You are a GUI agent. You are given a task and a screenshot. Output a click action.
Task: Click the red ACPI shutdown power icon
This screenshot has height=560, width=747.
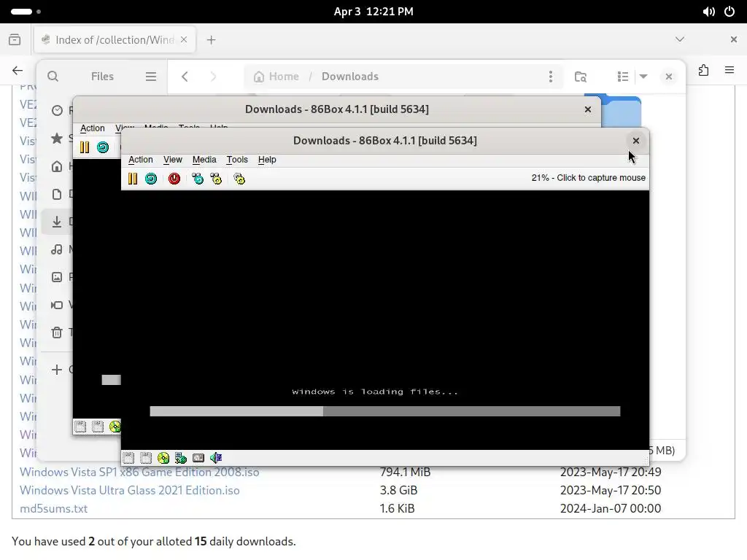point(174,179)
